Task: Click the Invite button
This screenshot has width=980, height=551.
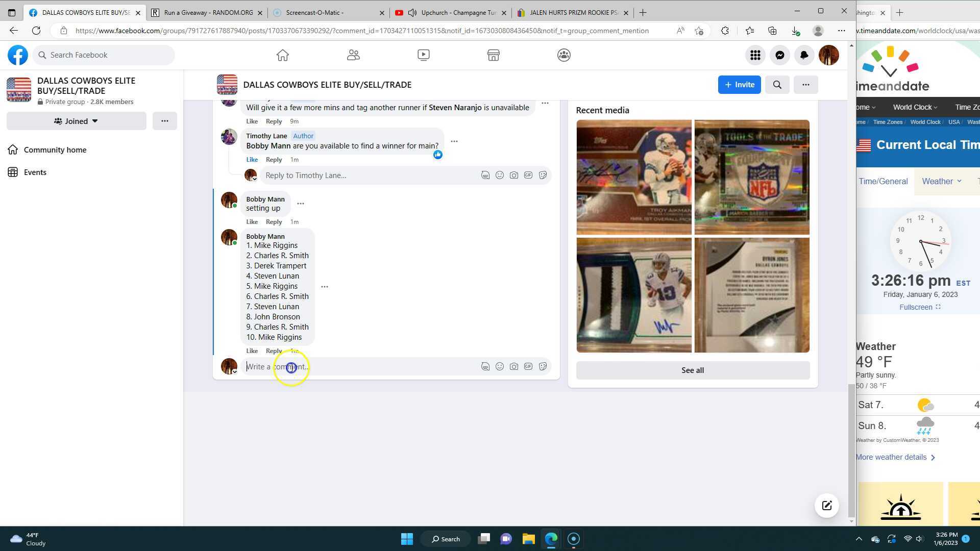Action: tap(739, 85)
